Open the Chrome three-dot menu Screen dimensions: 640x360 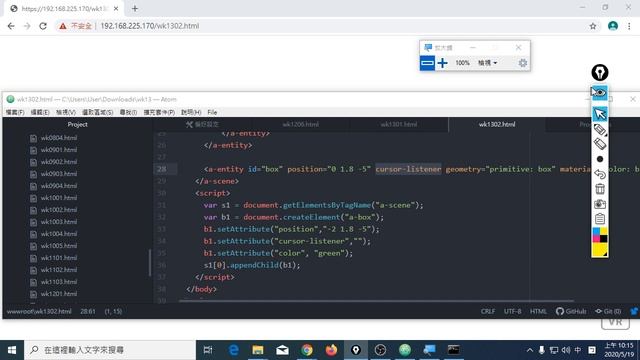(x=629, y=26)
